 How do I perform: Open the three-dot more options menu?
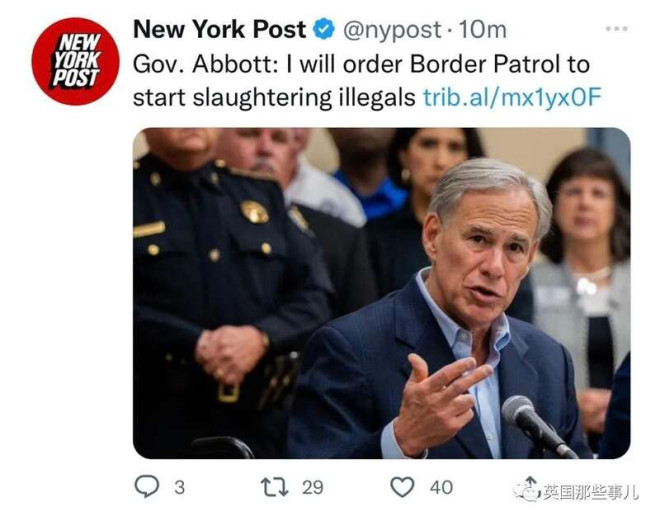(617, 29)
